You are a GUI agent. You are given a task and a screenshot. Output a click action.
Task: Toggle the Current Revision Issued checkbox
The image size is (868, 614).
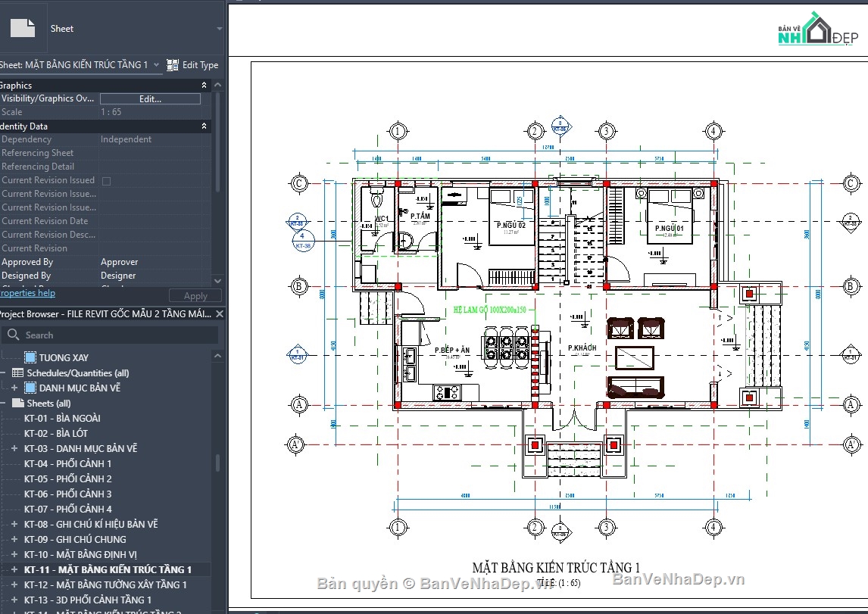point(106,181)
